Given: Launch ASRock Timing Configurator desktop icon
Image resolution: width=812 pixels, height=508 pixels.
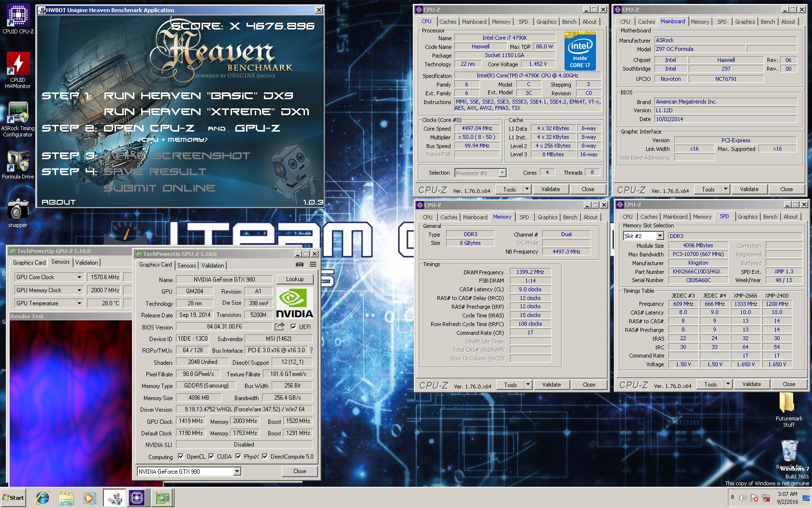Looking at the screenshot, I should pyautogui.click(x=18, y=120).
